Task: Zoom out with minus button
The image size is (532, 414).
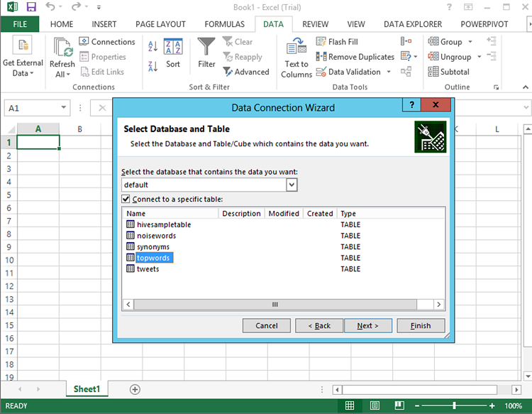Action: (x=417, y=406)
